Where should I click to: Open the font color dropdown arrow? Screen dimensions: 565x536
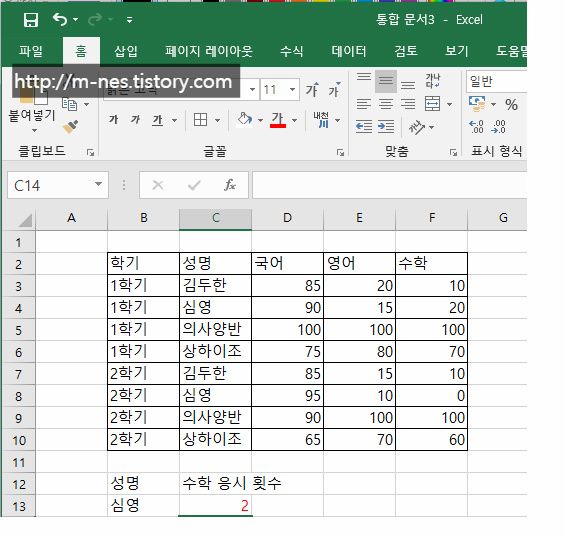pyautogui.click(x=294, y=120)
